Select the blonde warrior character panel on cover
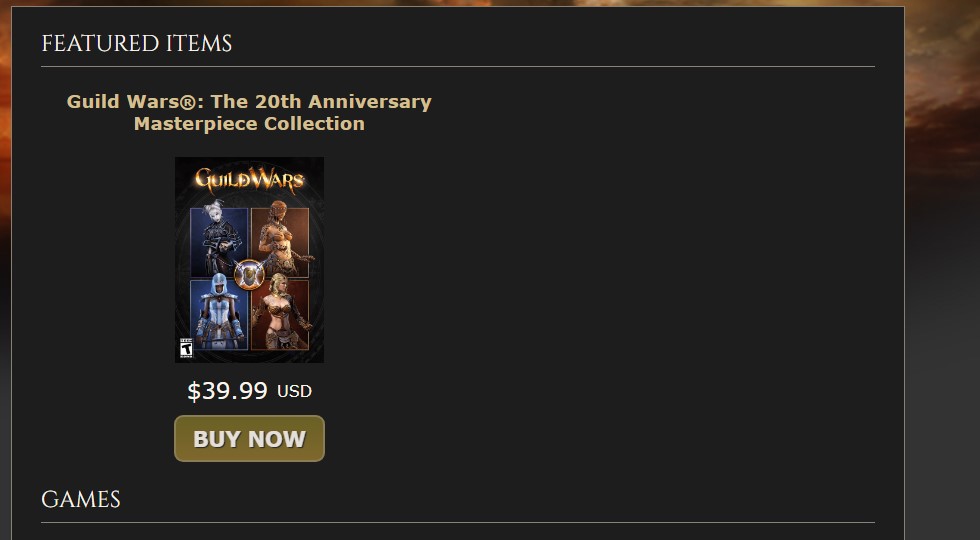 (281, 314)
